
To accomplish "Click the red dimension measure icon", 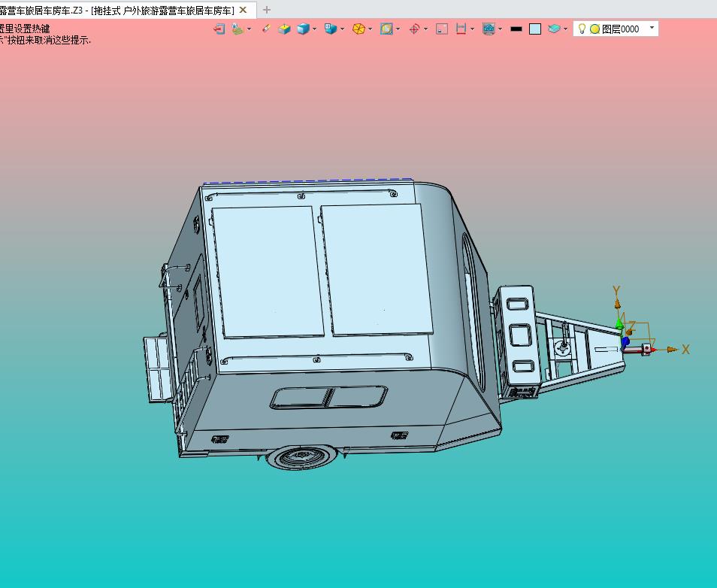I will tap(461, 29).
